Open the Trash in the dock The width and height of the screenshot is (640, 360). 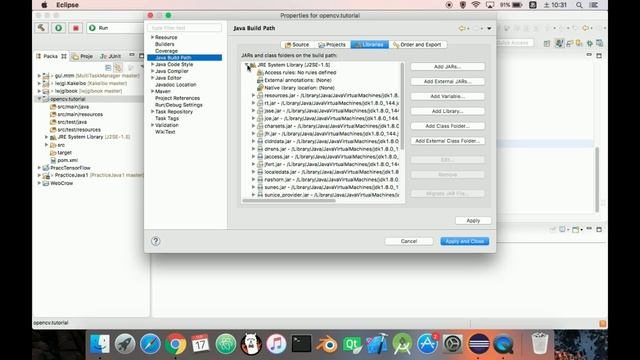(540, 344)
